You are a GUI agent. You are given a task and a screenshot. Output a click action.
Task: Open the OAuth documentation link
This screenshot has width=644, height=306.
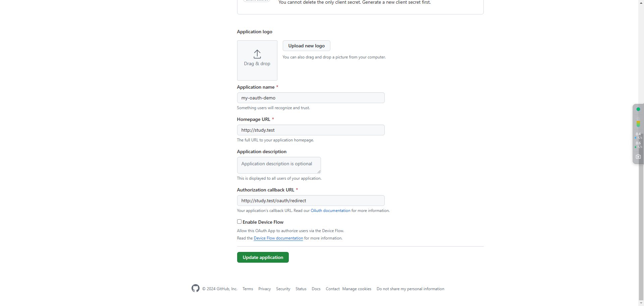(330, 210)
